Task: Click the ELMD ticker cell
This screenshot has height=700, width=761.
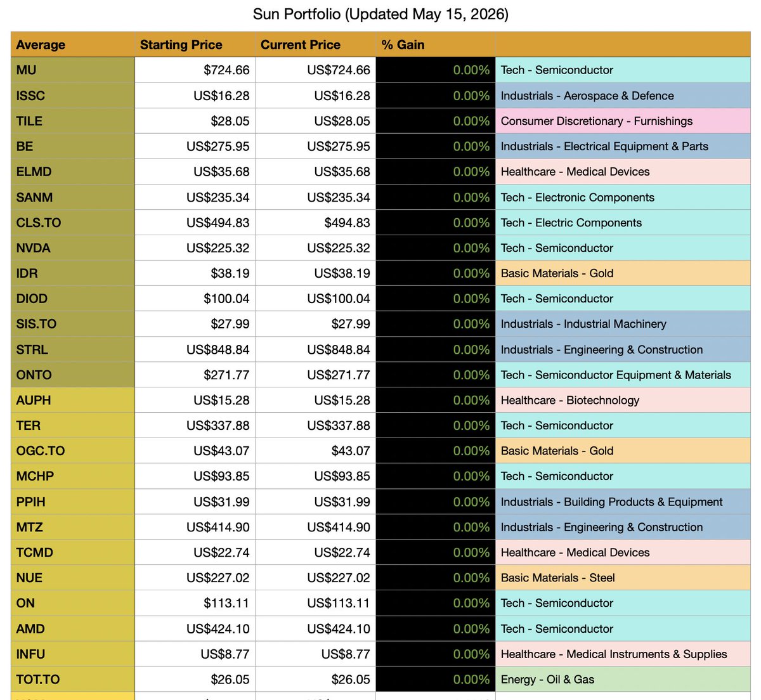Action: click(x=73, y=171)
